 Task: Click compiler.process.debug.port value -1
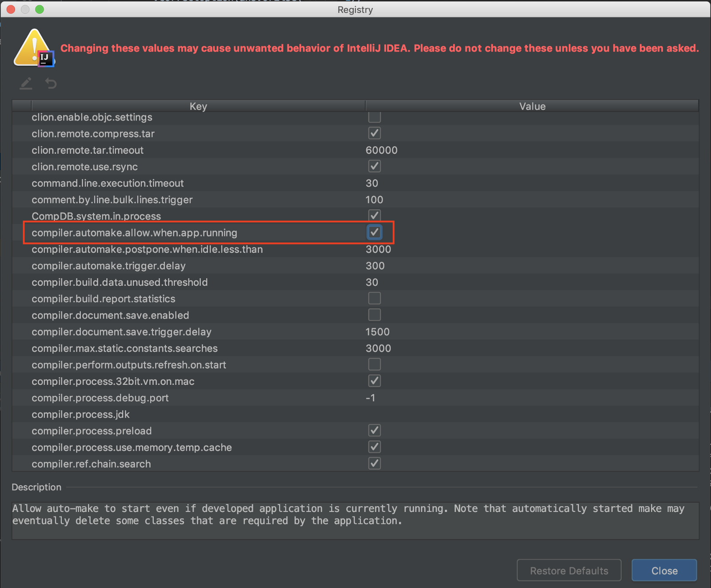tap(370, 398)
